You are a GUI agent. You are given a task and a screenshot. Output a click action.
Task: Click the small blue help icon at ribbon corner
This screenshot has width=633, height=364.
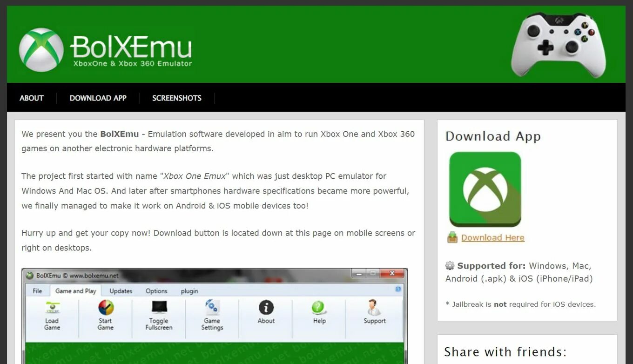point(398,289)
